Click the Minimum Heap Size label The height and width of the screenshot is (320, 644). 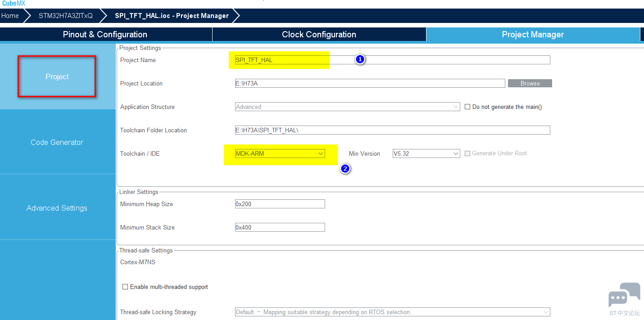[146, 204]
